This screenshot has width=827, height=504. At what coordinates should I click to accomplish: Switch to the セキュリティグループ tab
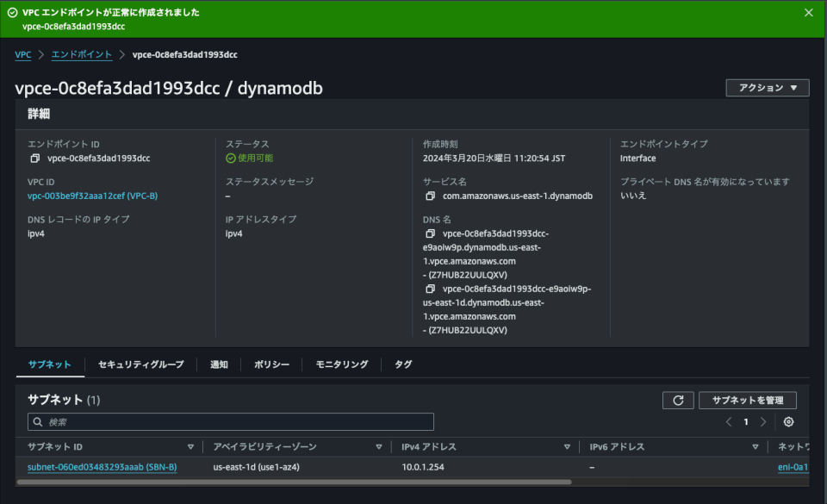[x=141, y=364]
